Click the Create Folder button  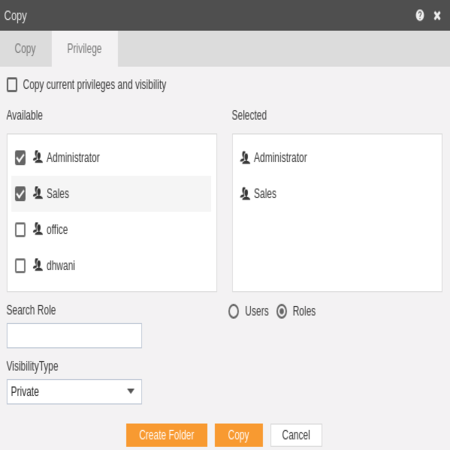pyautogui.click(x=167, y=435)
